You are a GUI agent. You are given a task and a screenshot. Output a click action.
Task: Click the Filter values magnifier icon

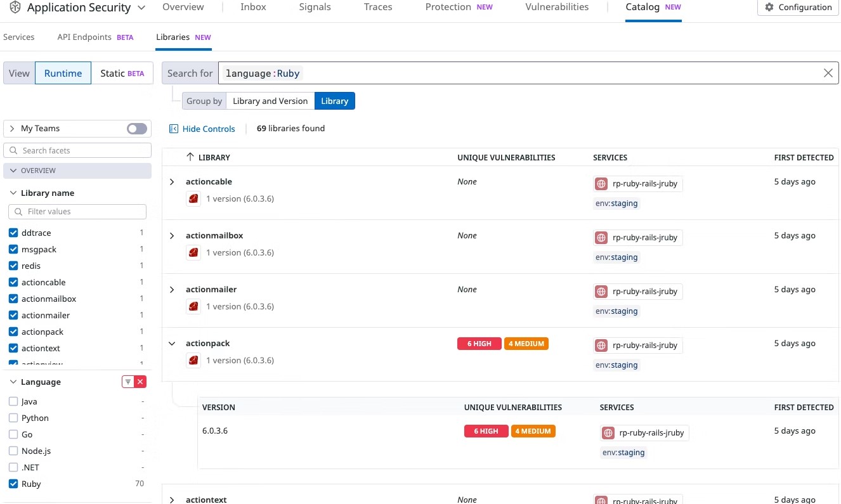[18, 212]
